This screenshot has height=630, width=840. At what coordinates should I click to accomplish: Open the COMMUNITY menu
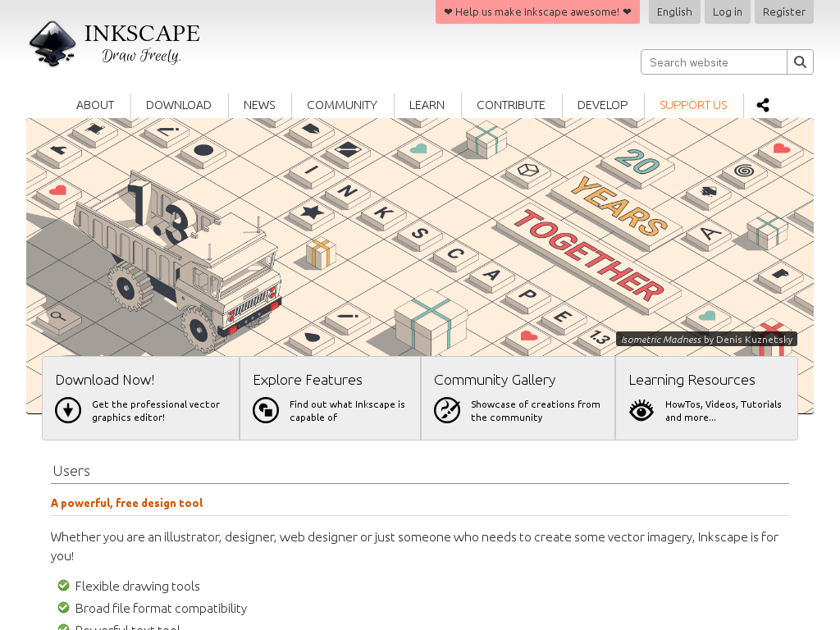click(x=342, y=105)
